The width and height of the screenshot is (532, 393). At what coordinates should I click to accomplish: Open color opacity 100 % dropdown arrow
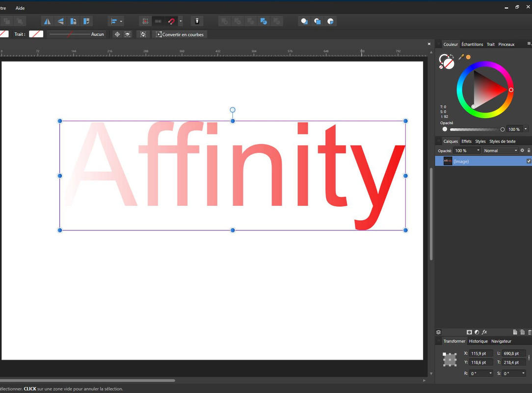coord(526,129)
